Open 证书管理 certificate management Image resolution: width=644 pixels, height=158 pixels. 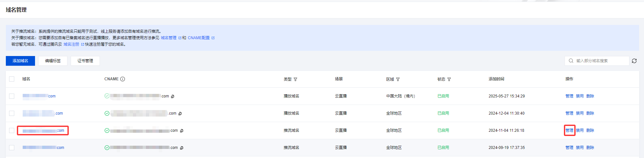(85, 61)
